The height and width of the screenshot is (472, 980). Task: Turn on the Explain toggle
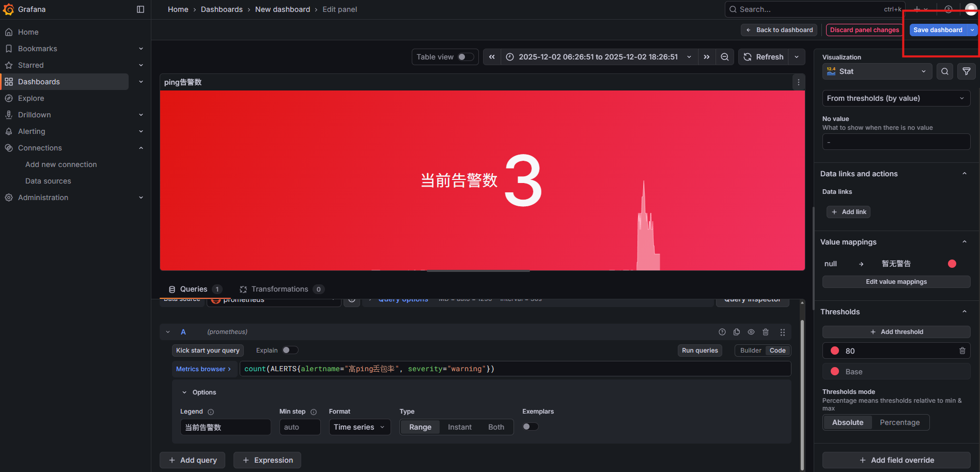pos(290,351)
